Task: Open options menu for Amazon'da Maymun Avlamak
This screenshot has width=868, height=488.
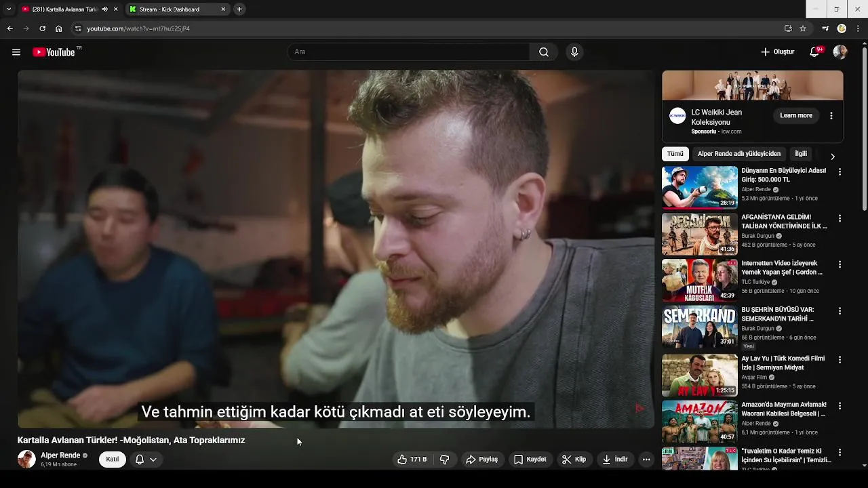Action: [x=840, y=406]
